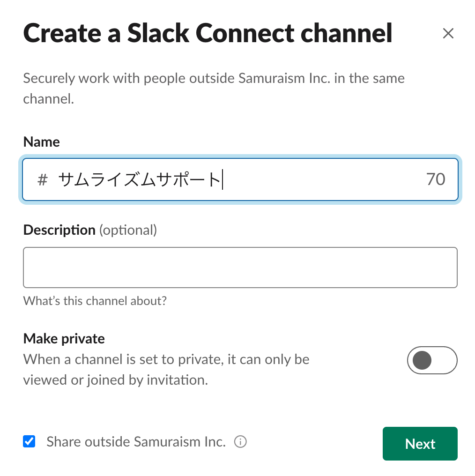Screen dimensions: 475x476
Task: Click the Share outside Samuraism Inc. label text
Action: (136, 441)
